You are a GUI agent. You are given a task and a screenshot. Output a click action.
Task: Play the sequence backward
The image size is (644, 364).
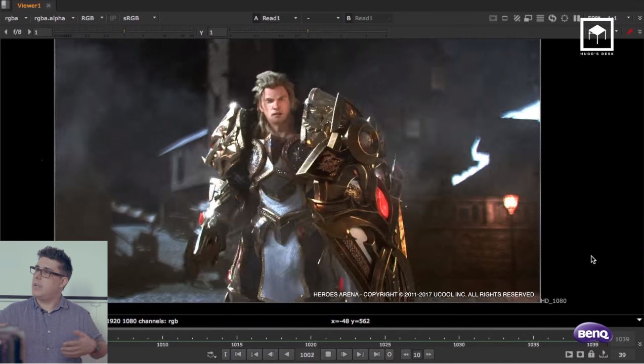coord(287,354)
